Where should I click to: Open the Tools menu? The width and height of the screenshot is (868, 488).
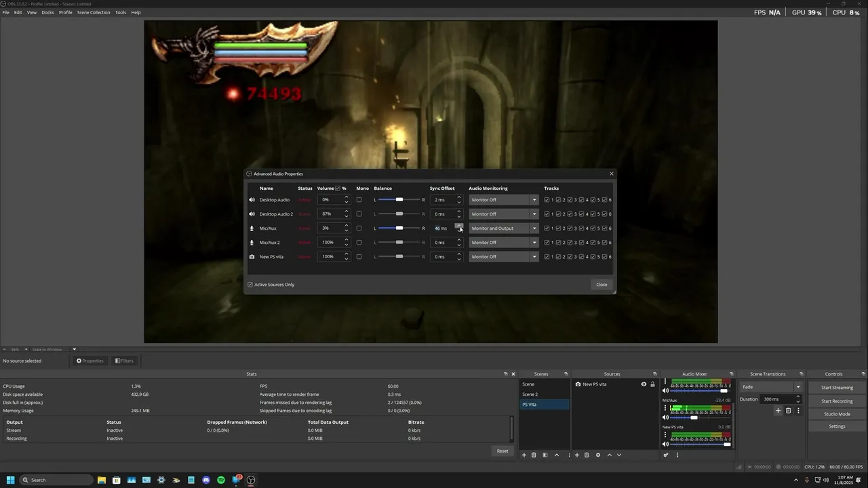121,12
